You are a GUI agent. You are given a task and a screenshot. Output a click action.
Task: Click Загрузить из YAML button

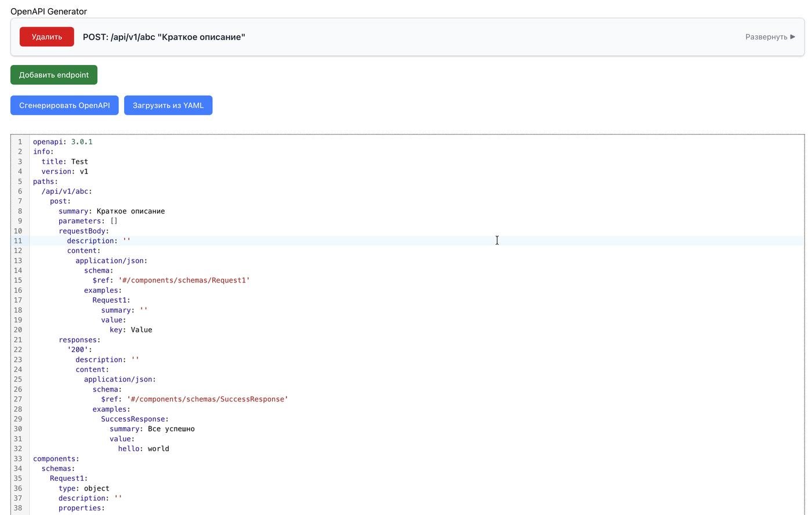click(168, 105)
